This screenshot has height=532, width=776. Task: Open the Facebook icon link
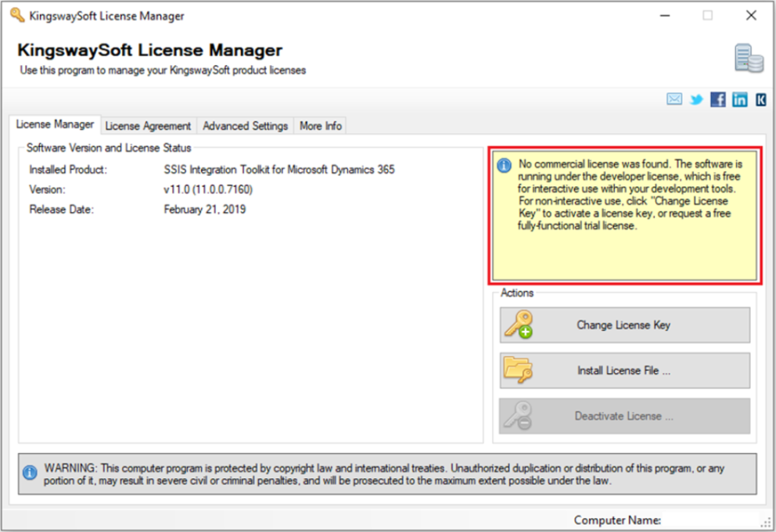(x=718, y=99)
